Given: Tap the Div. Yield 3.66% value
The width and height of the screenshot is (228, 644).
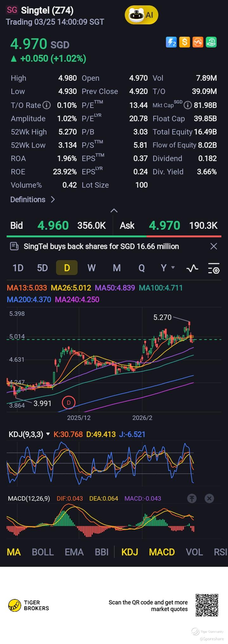Looking at the screenshot, I should pyautogui.click(x=207, y=172).
